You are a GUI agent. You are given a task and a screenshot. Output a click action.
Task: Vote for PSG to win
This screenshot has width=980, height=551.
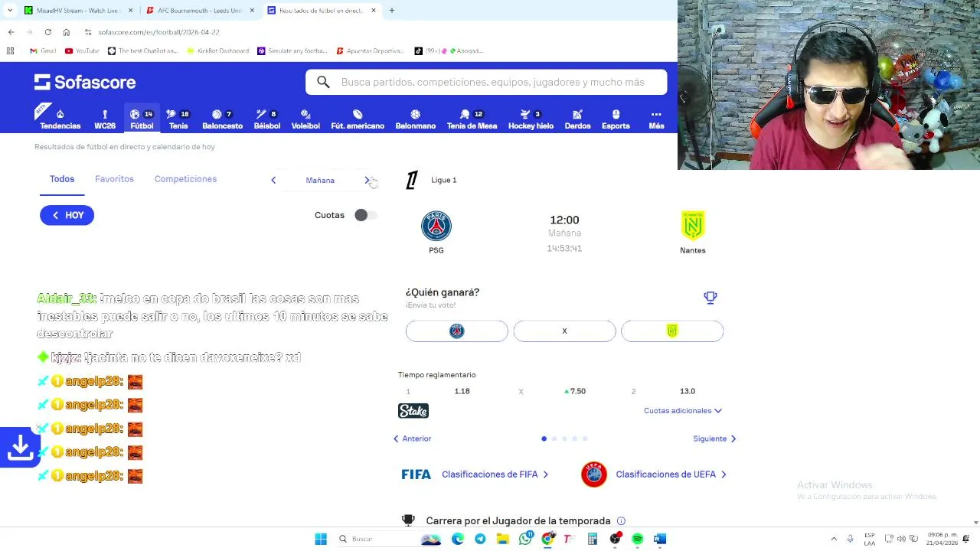click(x=457, y=331)
